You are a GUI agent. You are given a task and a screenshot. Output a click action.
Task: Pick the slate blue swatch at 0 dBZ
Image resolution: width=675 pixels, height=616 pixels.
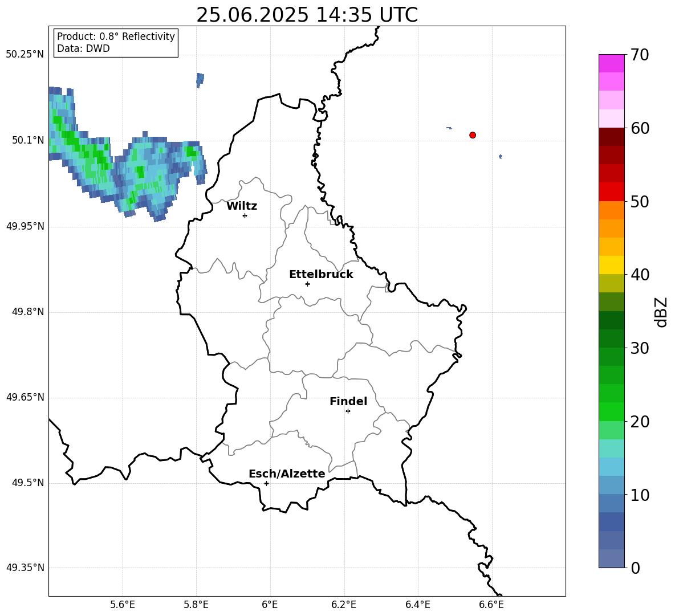tap(612, 558)
